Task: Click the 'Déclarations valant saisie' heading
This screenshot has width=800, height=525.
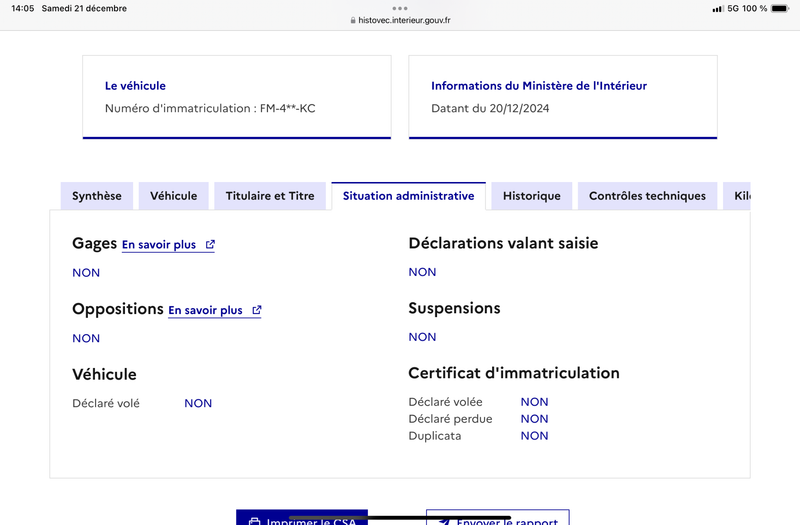Action: pyautogui.click(x=503, y=243)
